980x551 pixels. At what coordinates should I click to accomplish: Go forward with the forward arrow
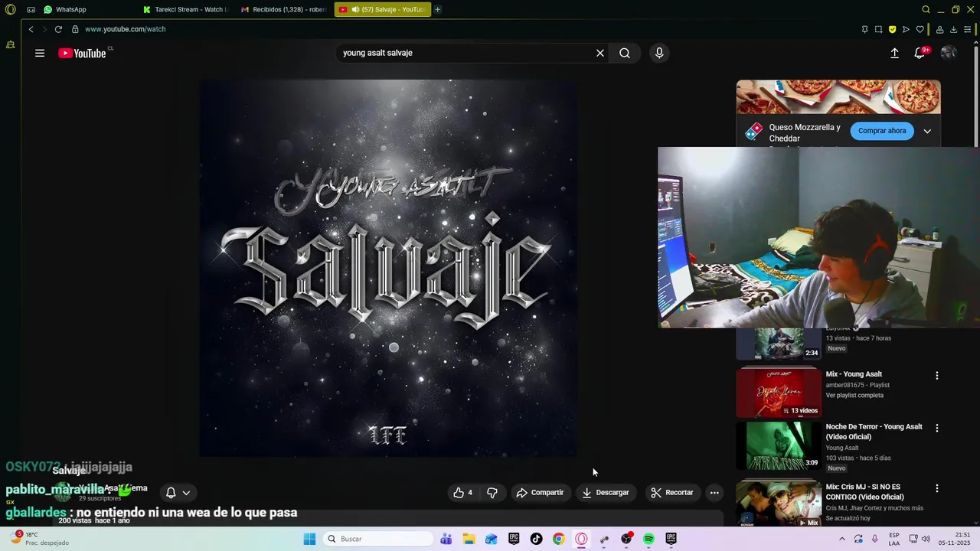coord(44,29)
